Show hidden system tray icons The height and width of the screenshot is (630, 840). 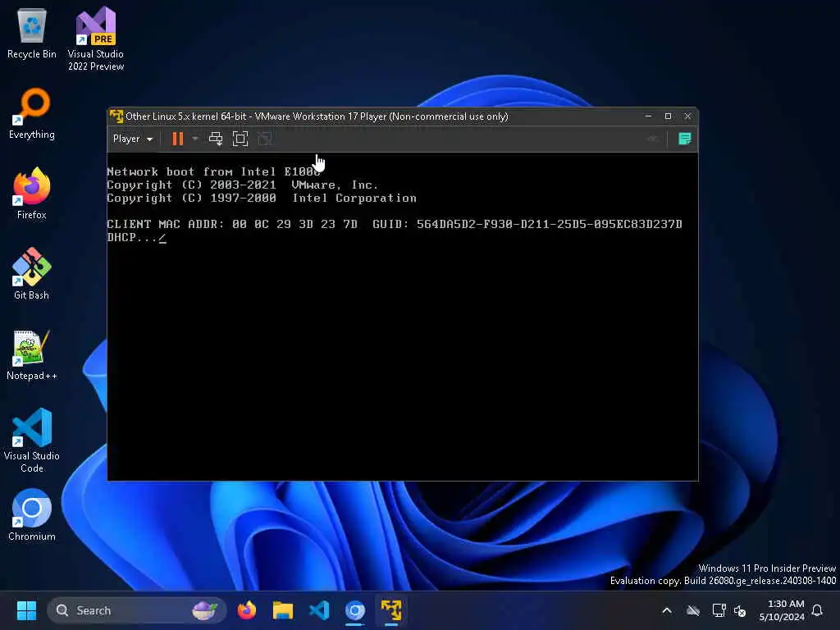667,610
